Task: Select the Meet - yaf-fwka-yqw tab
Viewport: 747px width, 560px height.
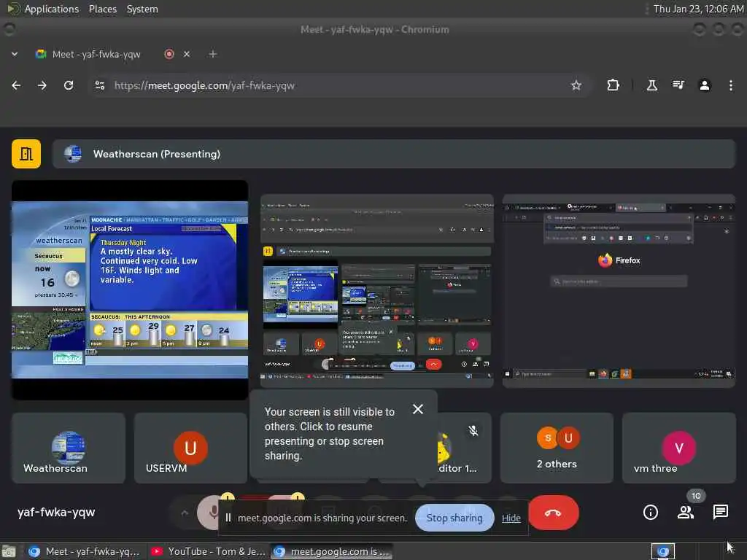Action: (x=96, y=54)
